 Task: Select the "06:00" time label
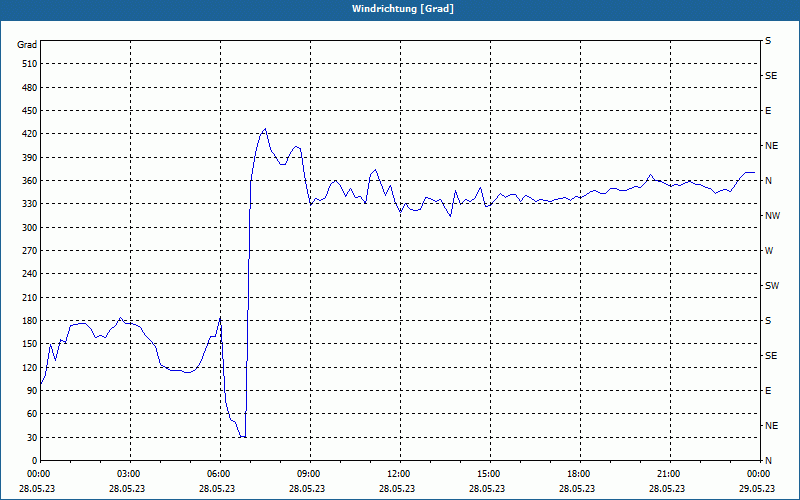(219, 474)
